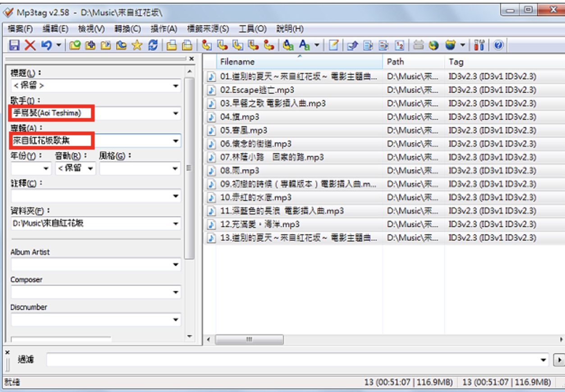
Task: Close the tag panel with its small x
Action: [191, 59]
